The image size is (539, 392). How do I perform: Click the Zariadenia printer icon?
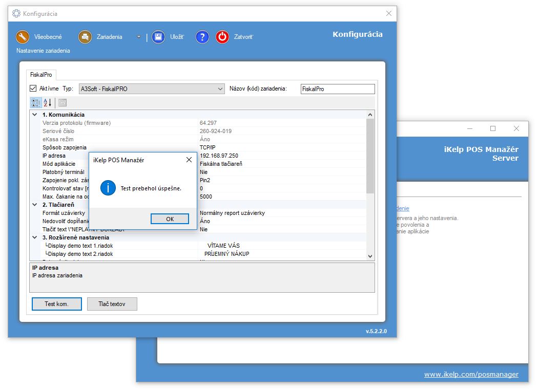pyautogui.click(x=85, y=37)
